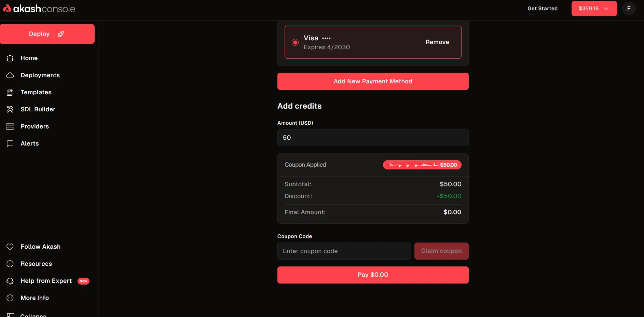644x317 pixels.
Task: Click the Akash Console logo
Action: (39, 9)
